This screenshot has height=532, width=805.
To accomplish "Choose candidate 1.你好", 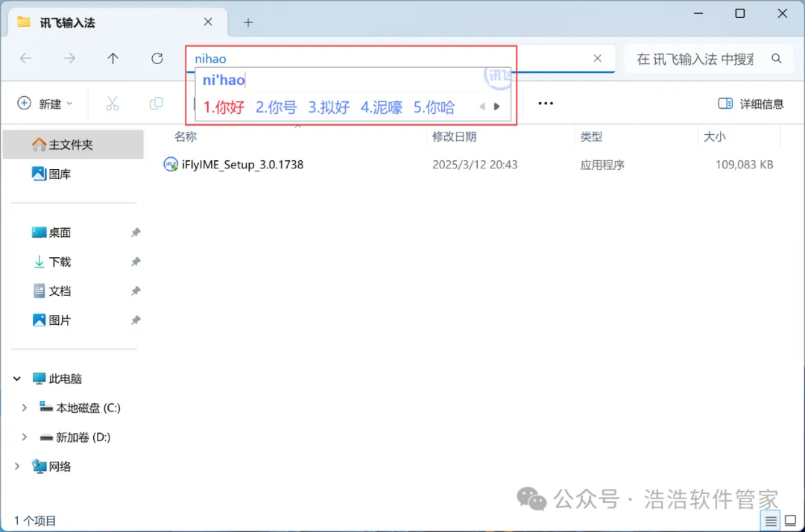I will click(x=224, y=107).
